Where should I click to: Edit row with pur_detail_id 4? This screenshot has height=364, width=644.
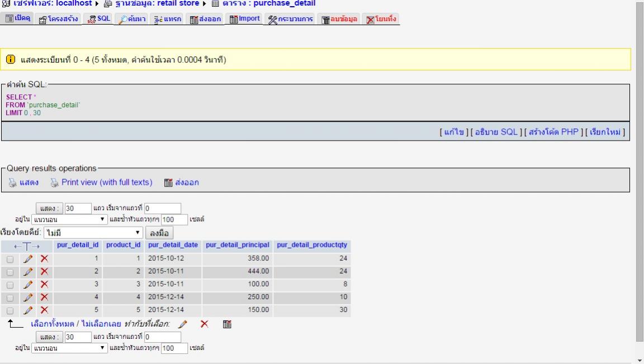click(x=28, y=297)
